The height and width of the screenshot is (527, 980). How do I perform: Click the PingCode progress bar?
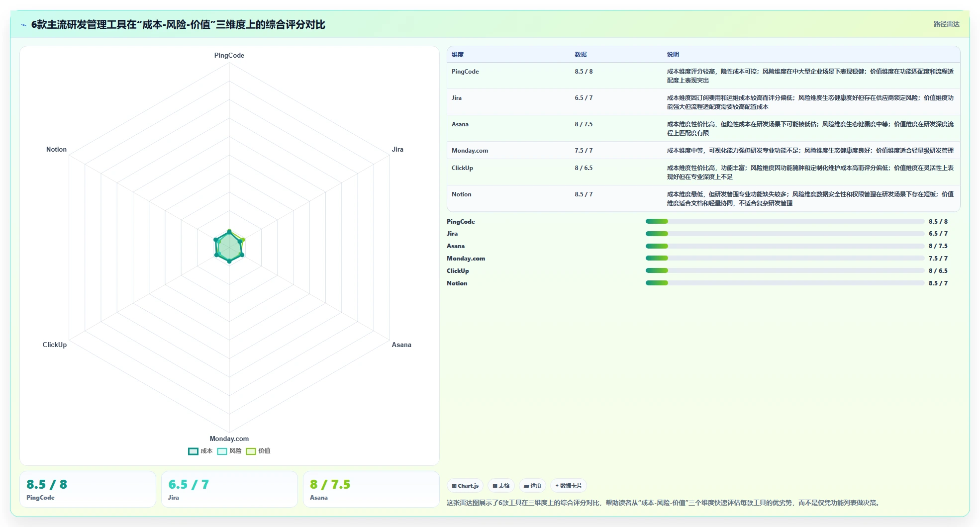pyautogui.click(x=785, y=221)
